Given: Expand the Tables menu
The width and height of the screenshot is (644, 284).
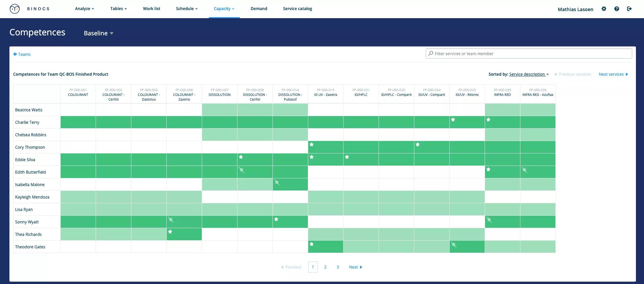Looking at the screenshot, I should (119, 9).
